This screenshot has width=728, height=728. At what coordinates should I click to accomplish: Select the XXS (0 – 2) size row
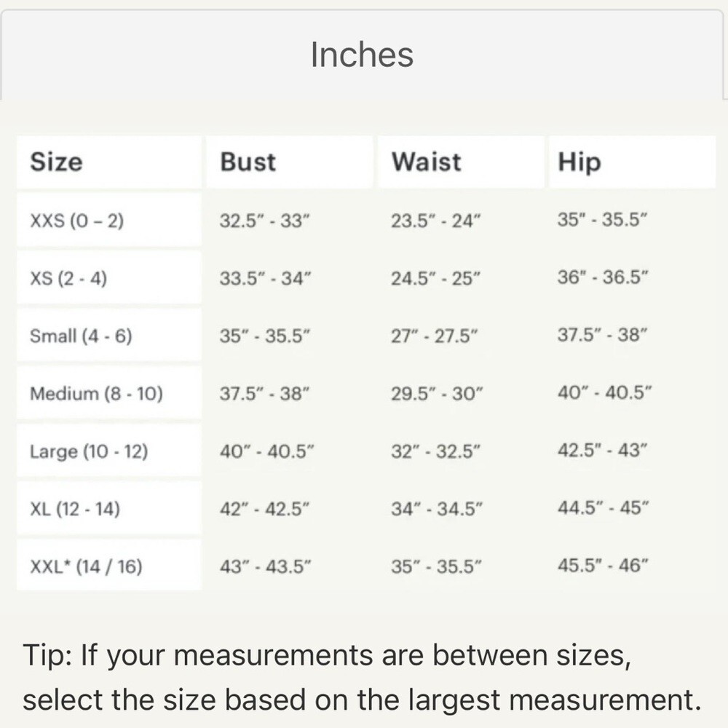(x=76, y=220)
